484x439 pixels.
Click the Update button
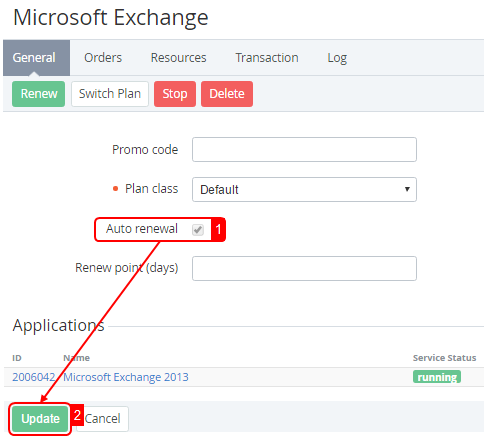coord(40,419)
